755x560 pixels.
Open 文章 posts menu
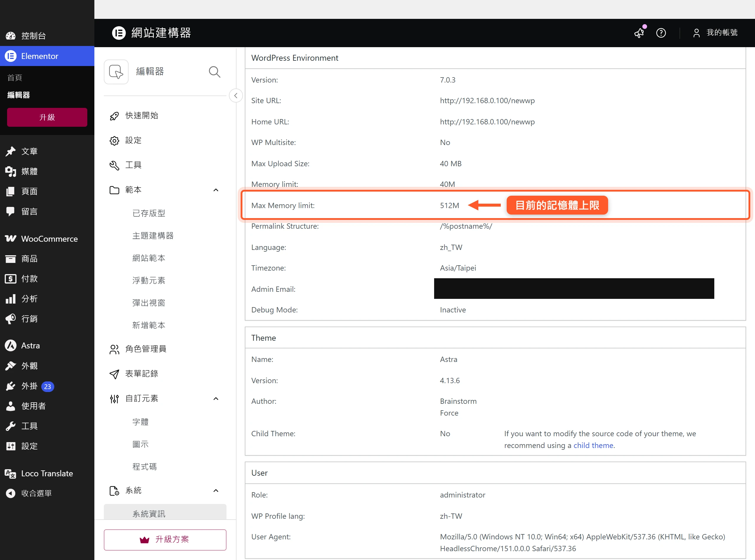pos(47,151)
